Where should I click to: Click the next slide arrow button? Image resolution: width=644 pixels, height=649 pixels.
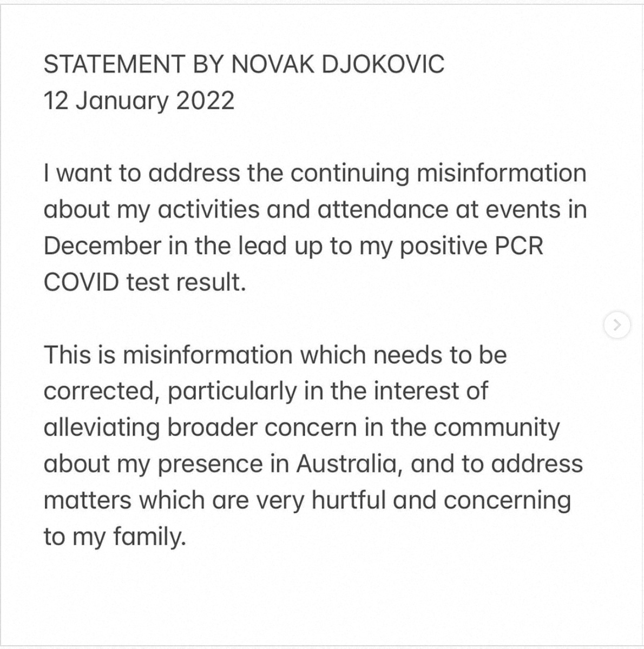point(617,325)
